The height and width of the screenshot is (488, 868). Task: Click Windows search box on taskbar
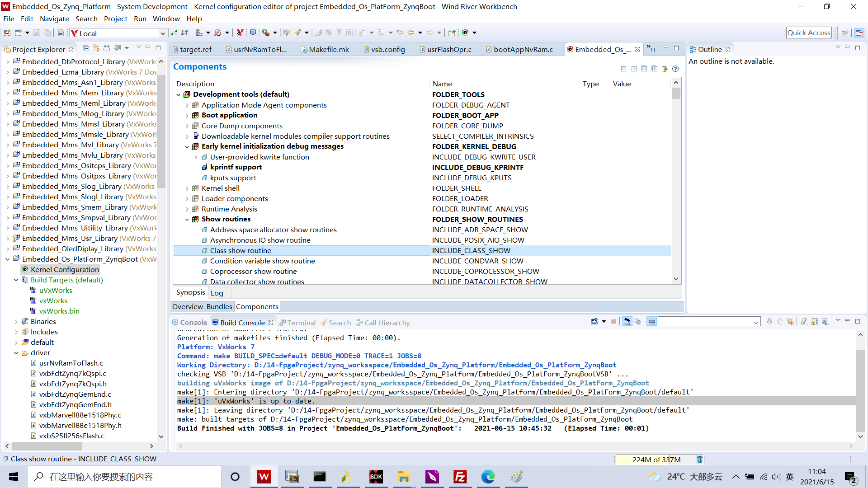125,477
